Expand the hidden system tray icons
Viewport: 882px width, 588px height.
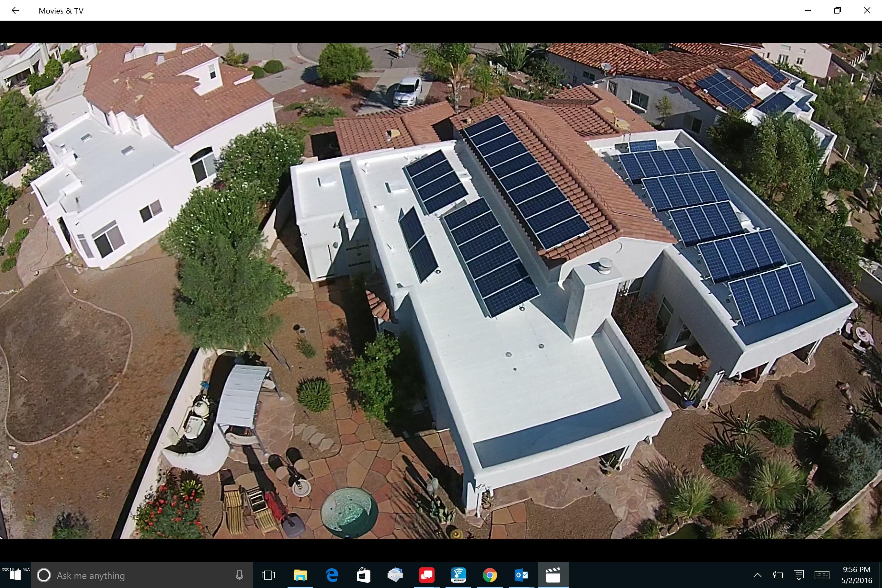[x=758, y=575]
